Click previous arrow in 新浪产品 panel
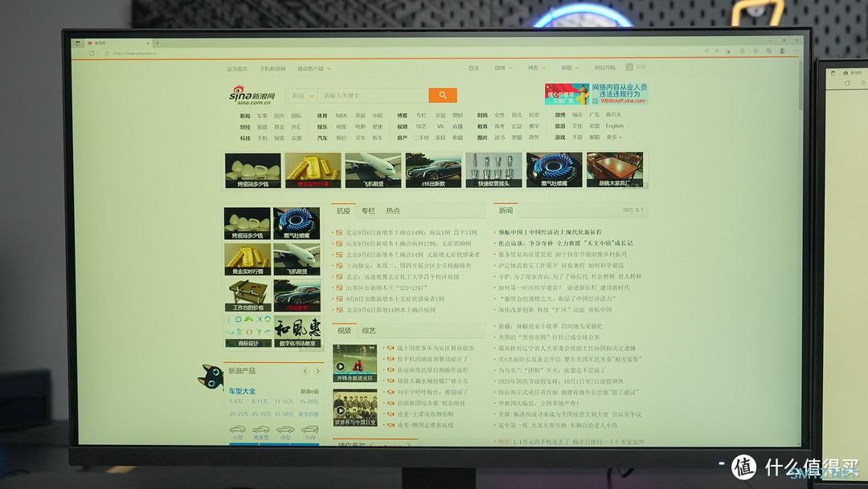 pos(305,371)
